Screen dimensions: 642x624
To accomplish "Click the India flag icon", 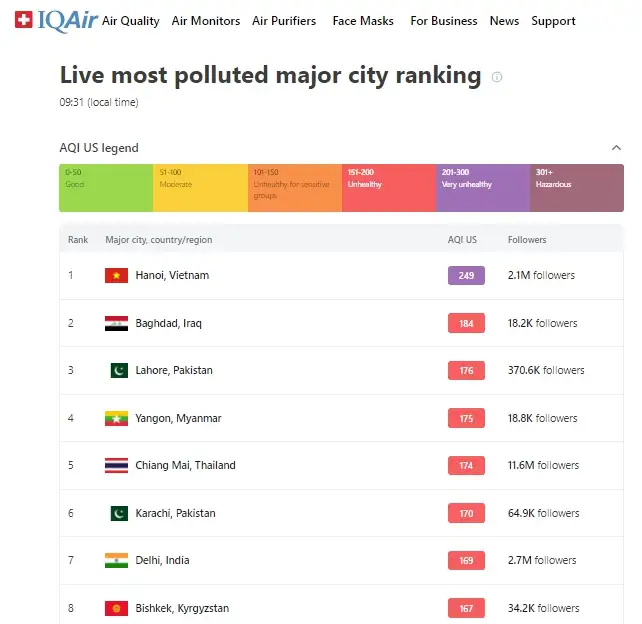I will 116,560.
